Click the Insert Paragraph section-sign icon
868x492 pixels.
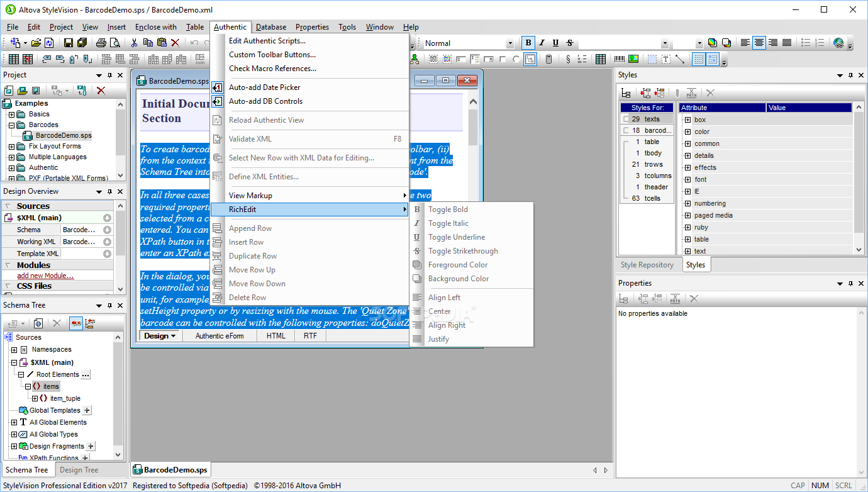coord(568,59)
